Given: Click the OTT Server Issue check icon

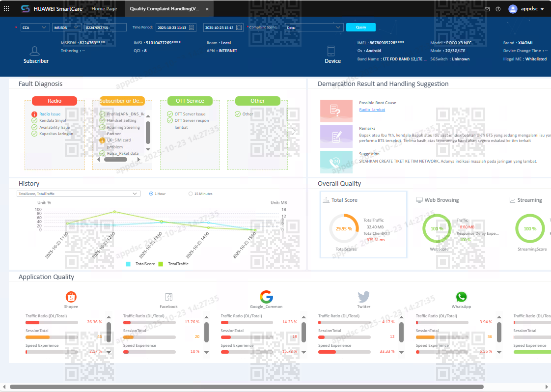Looking at the screenshot, I should pyautogui.click(x=170, y=114).
